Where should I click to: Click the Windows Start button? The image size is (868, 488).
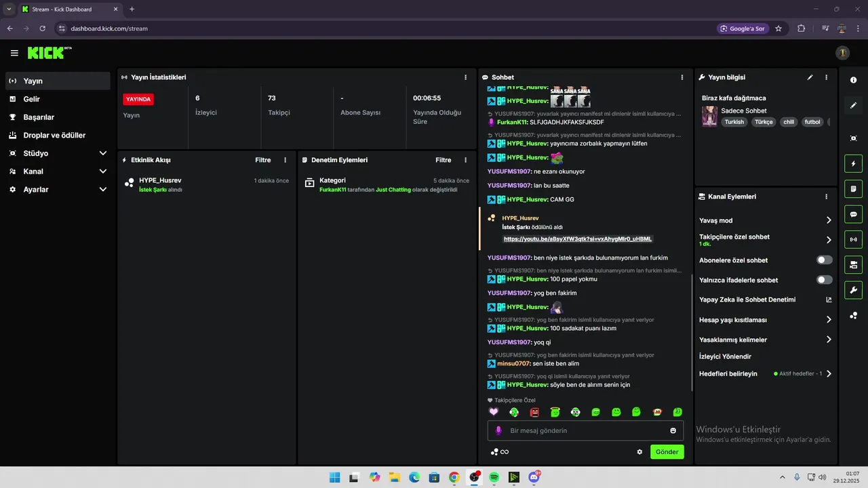pos(334,477)
